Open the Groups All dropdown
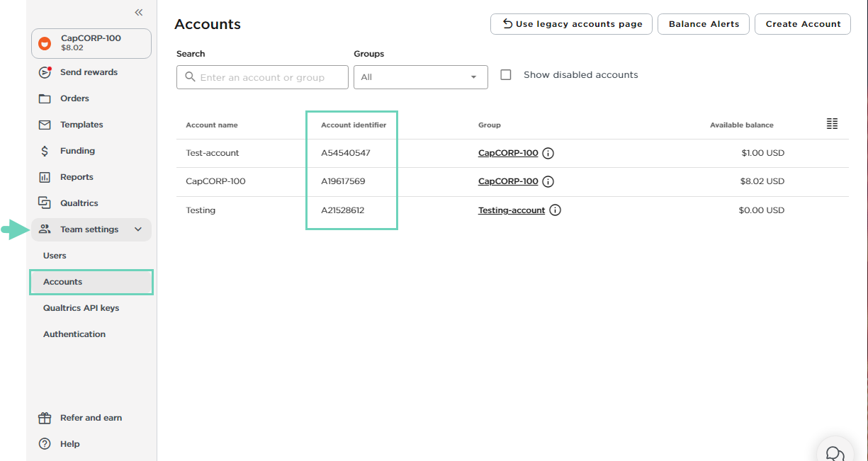Viewport: 868px width, 461px height. (420, 77)
